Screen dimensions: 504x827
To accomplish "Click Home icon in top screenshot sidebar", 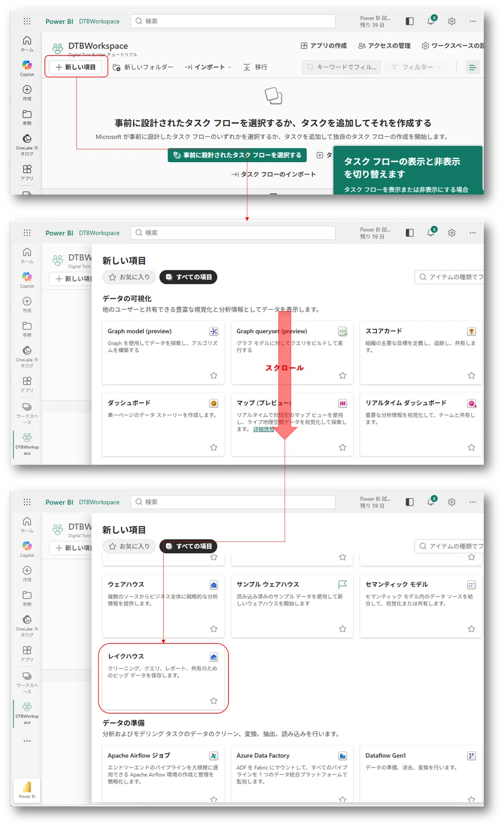I will coord(27,40).
